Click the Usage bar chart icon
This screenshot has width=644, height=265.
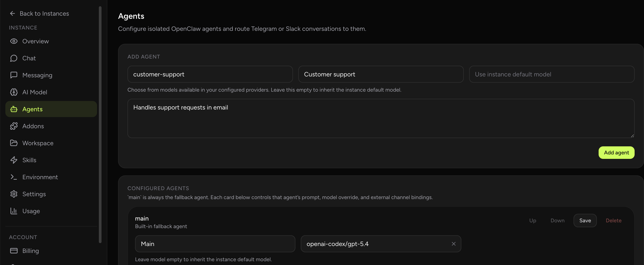click(14, 211)
